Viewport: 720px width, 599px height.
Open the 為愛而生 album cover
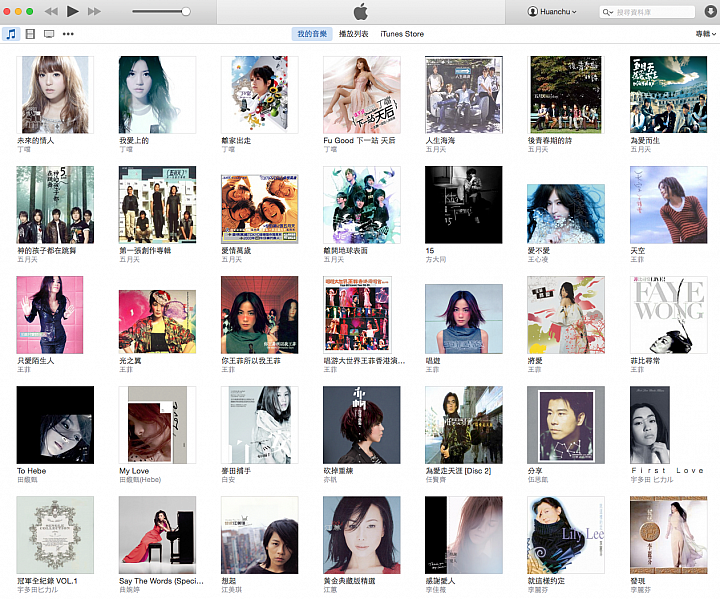[669, 95]
